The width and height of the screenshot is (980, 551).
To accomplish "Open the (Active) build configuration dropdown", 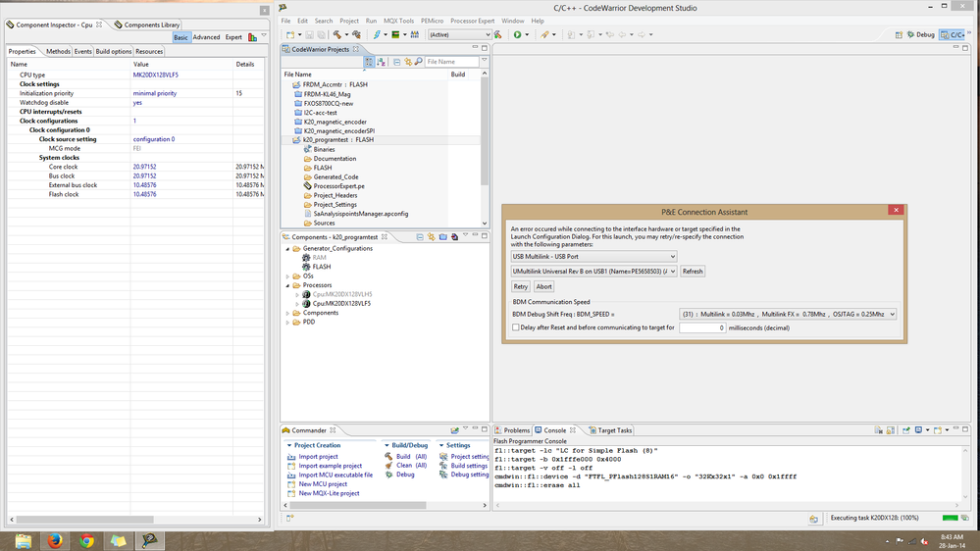I will (x=459, y=35).
